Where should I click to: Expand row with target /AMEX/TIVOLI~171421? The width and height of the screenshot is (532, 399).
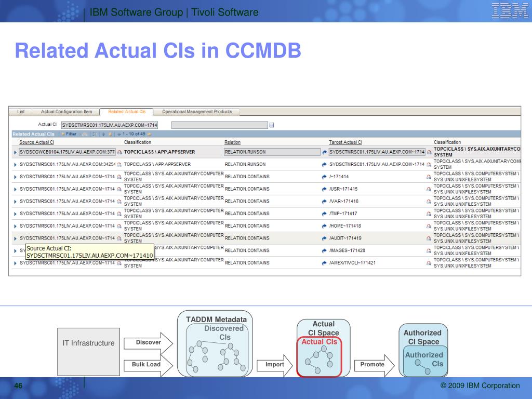click(15, 263)
